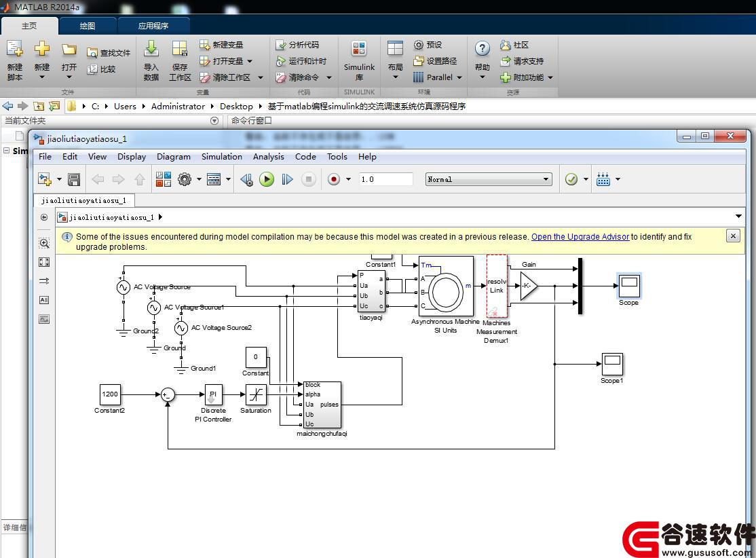Click the Record simulation data button

point(334,179)
